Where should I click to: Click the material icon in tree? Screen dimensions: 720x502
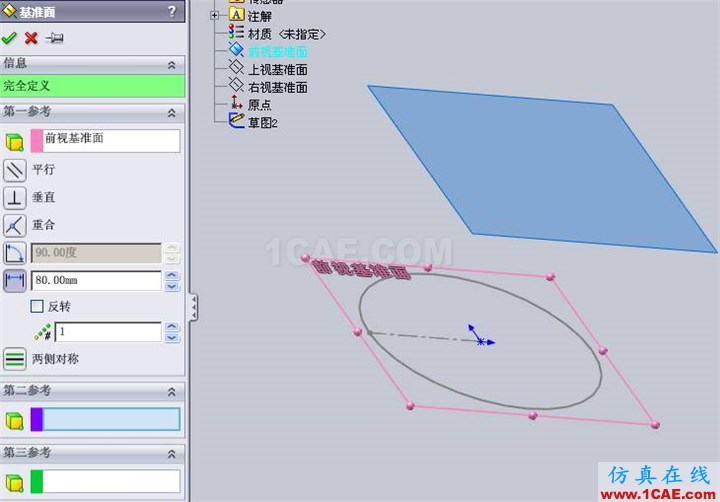(236, 32)
